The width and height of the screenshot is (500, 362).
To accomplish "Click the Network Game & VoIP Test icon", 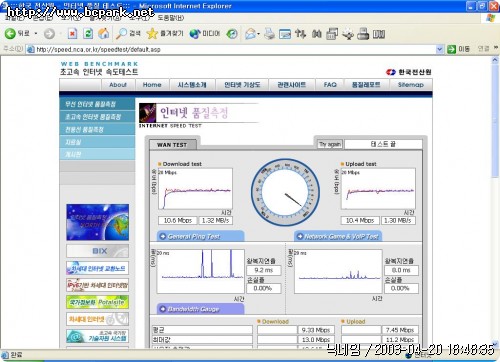I will point(300,236).
